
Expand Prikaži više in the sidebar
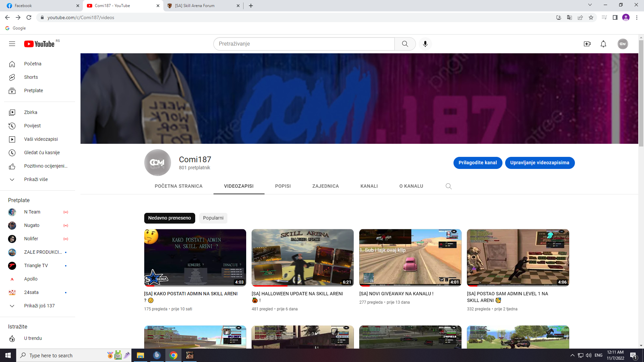click(36, 179)
